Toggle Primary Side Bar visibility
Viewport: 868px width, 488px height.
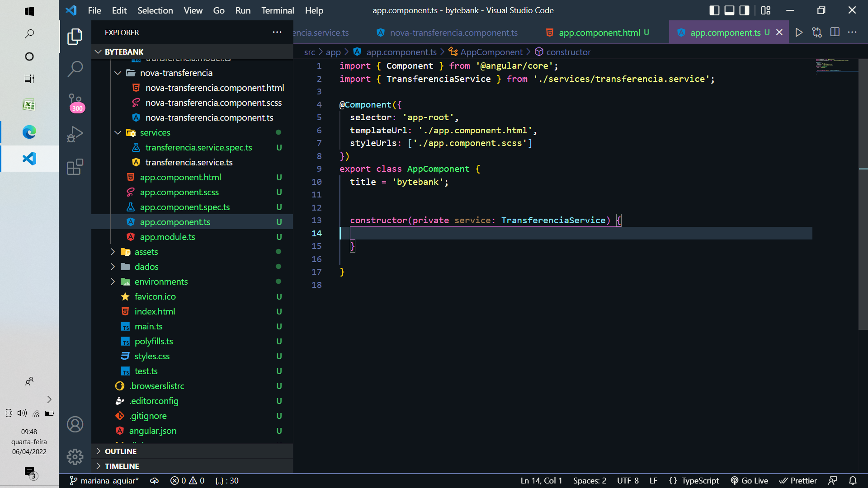[714, 10]
